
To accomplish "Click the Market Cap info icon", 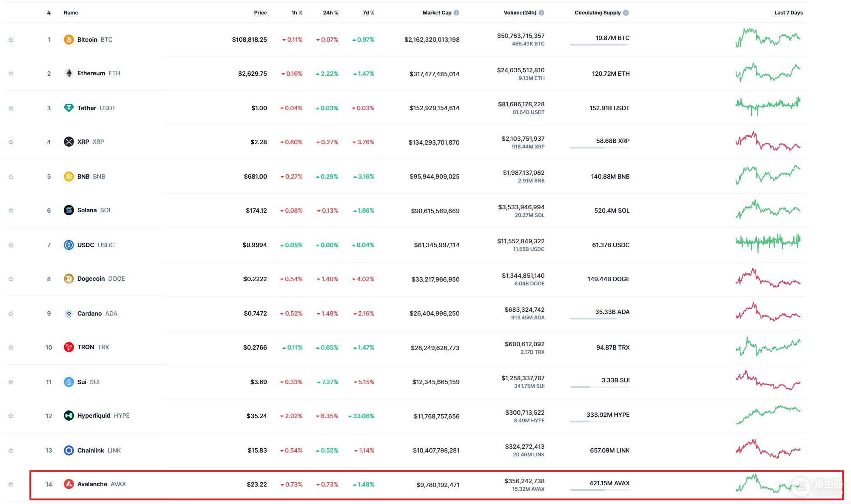I will (456, 13).
